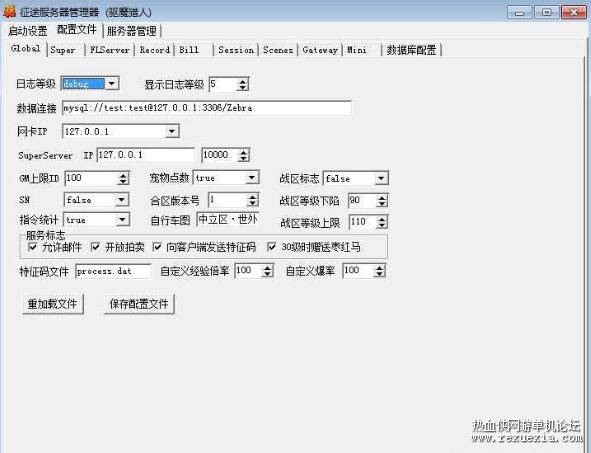
Task: Uncheck the 开放拍卖 checkbox
Action: tap(95, 247)
